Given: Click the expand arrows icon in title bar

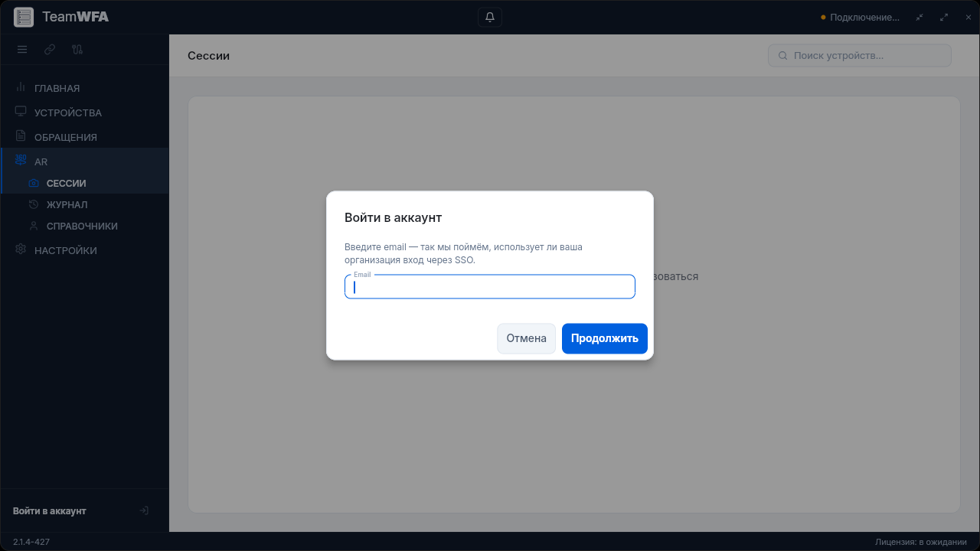Looking at the screenshot, I should click(944, 17).
